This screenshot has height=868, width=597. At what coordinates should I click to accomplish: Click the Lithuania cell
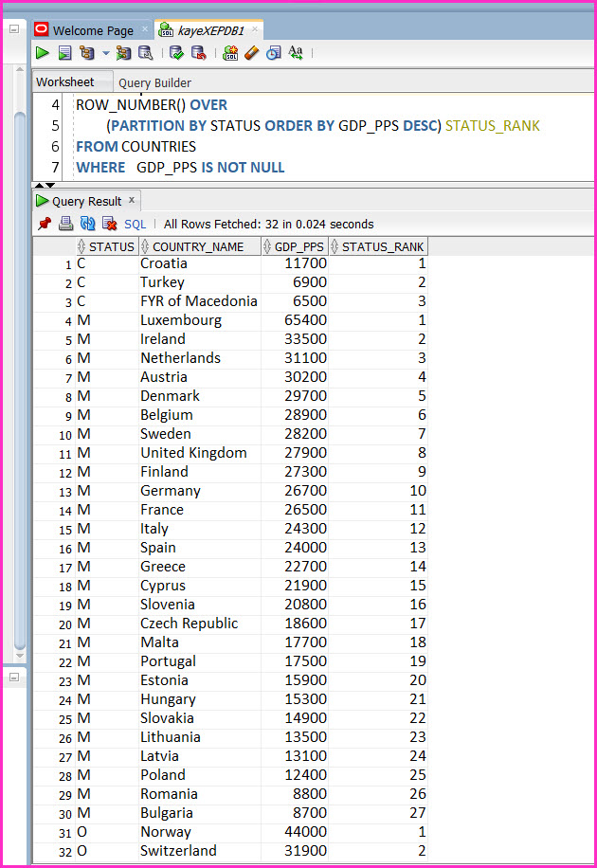(199, 737)
